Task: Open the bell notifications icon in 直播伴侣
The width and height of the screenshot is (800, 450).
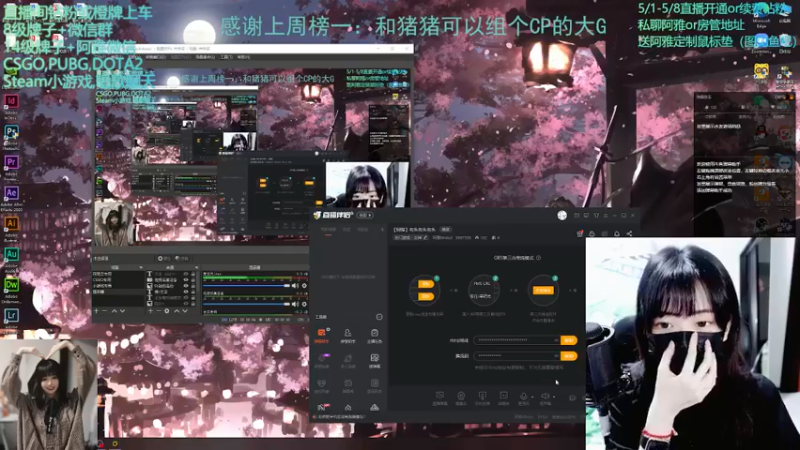Action: 617,234
